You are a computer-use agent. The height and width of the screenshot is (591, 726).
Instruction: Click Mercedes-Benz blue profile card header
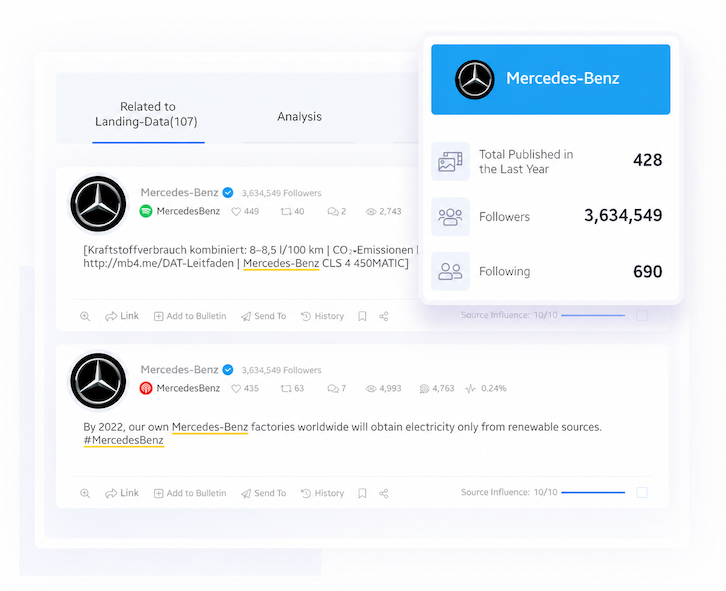[x=551, y=79]
